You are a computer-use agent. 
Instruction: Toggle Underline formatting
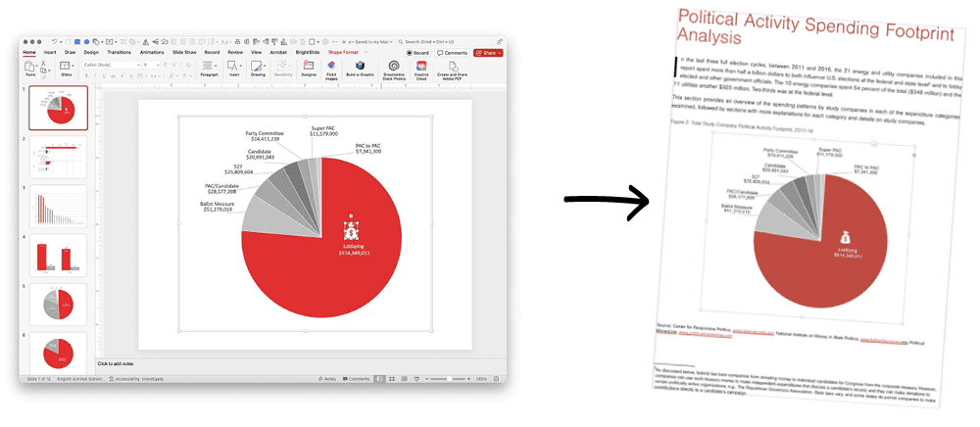tap(104, 75)
